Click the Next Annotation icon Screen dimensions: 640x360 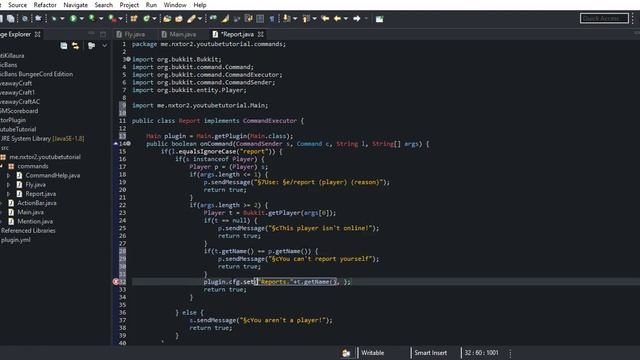pos(287,19)
